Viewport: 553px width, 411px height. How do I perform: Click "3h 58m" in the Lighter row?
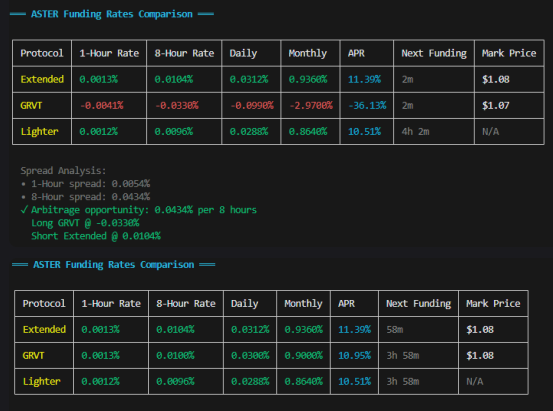coord(403,382)
